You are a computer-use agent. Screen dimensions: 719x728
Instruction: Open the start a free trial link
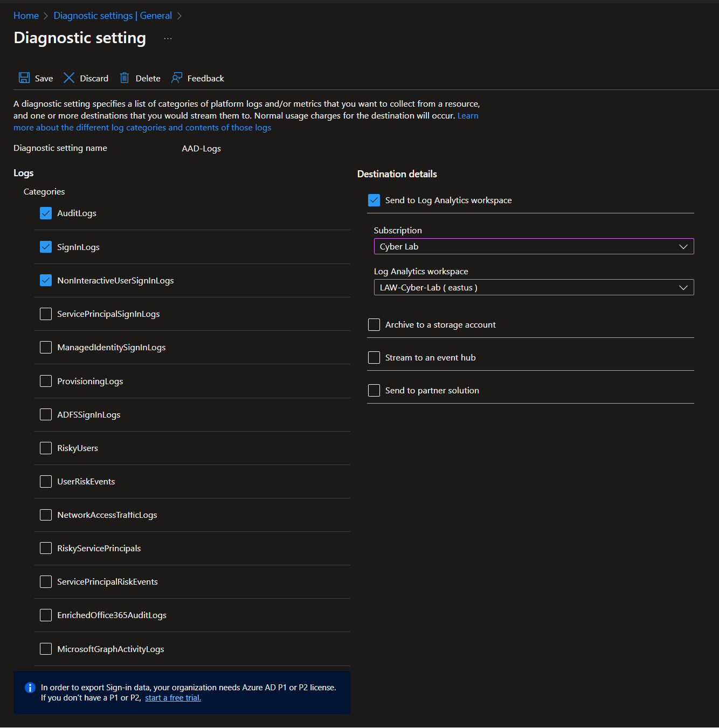click(173, 698)
